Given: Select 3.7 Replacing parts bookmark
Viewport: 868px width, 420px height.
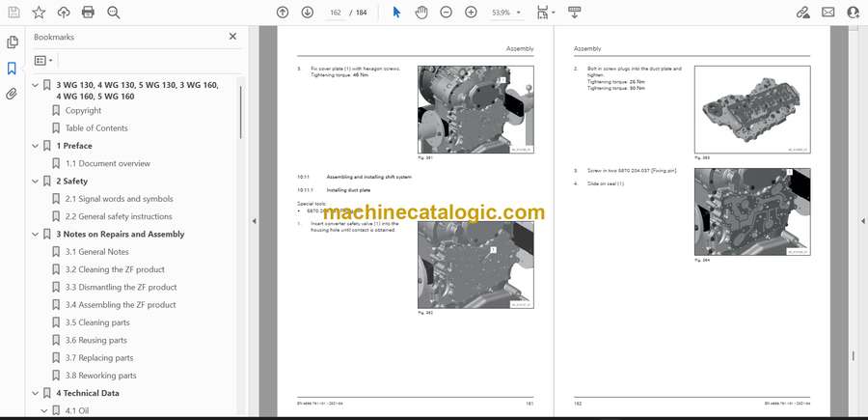Looking at the screenshot, I should 99,358.
